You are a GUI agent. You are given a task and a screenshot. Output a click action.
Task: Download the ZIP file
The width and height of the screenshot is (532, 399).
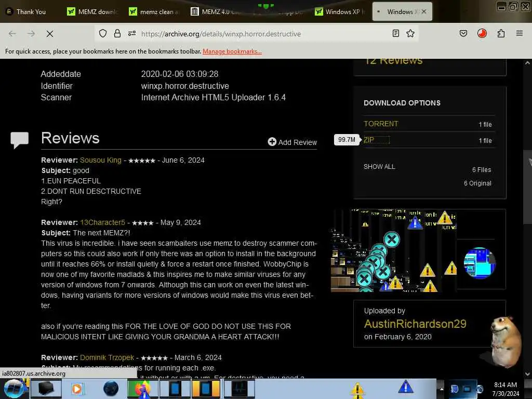click(x=369, y=140)
